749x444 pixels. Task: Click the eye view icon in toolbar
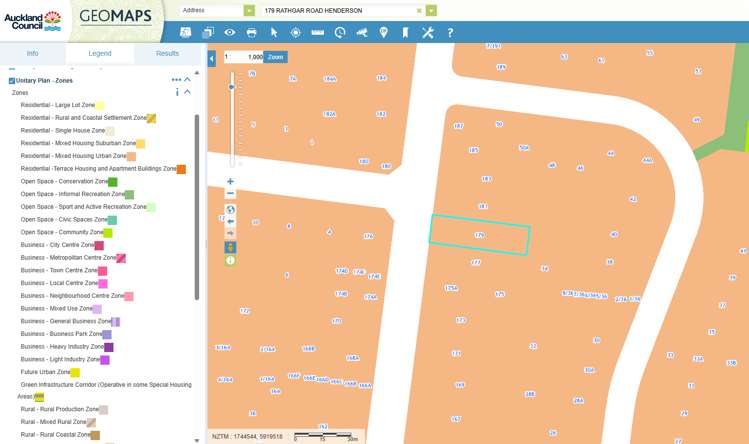(x=230, y=32)
